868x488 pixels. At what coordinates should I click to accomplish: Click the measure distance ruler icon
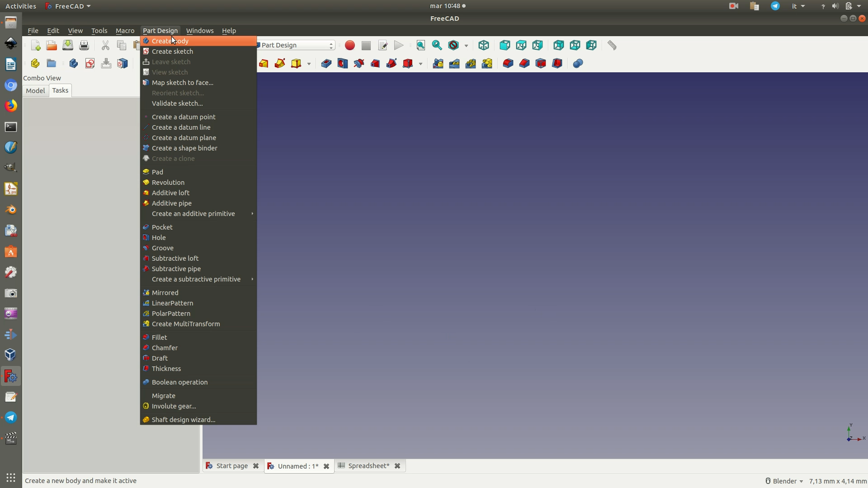[x=612, y=46]
